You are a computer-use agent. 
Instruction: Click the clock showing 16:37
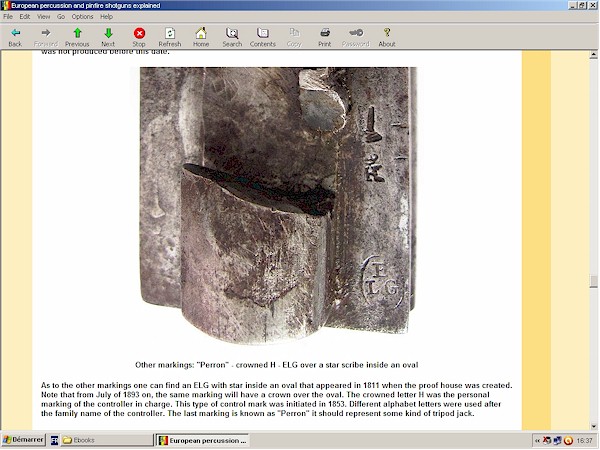point(584,441)
